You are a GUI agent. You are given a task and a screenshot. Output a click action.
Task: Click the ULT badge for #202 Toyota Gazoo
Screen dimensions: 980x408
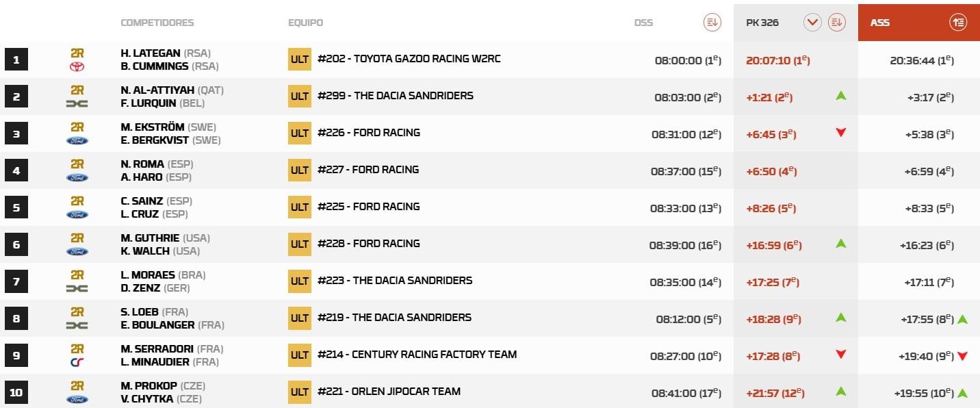coord(300,60)
